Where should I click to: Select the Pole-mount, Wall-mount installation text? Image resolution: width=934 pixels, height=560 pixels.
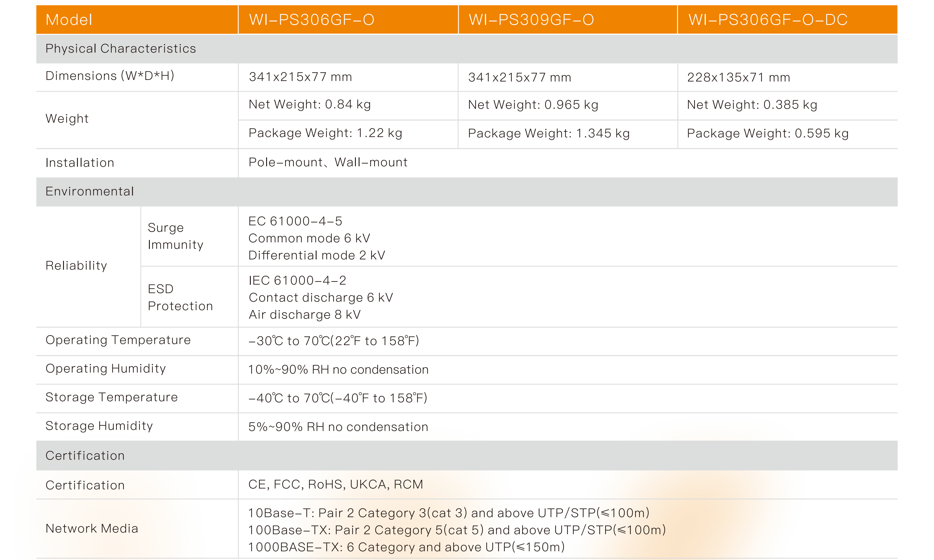(x=328, y=162)
